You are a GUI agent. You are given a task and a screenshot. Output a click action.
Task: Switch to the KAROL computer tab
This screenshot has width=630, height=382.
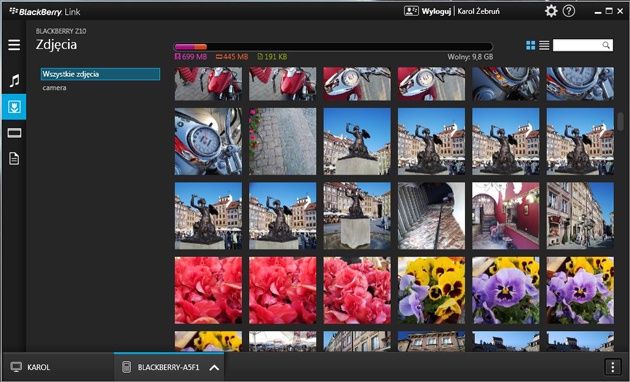(58, 367)
